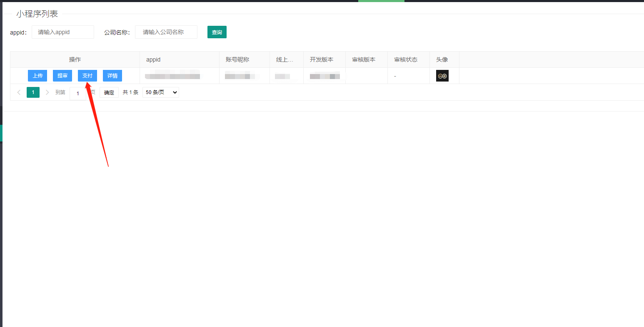
Task: Click the 账号昵称 column header
Action: pyautogui.click(x=237, y=59)
